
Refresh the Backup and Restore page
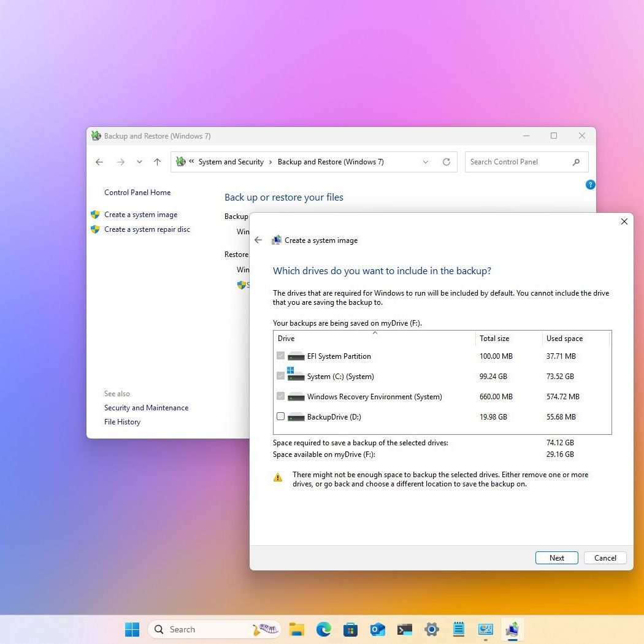pos(447,162)
